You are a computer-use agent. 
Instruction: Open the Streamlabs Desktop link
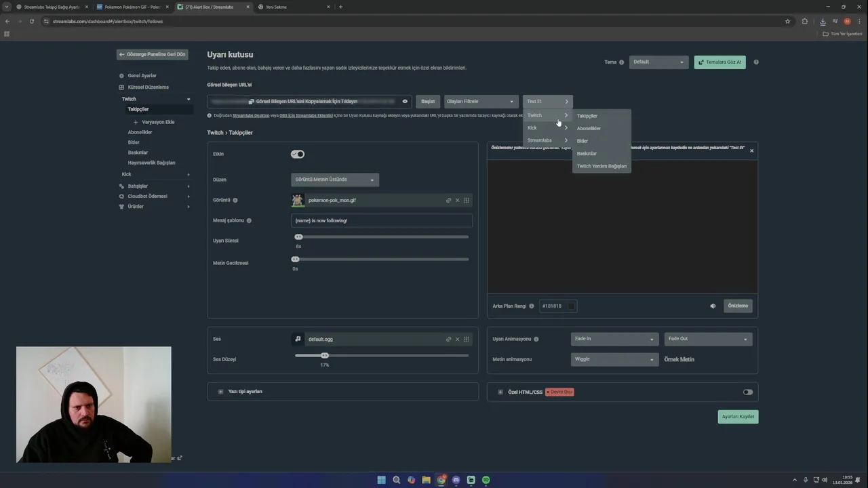pos(251,116)
